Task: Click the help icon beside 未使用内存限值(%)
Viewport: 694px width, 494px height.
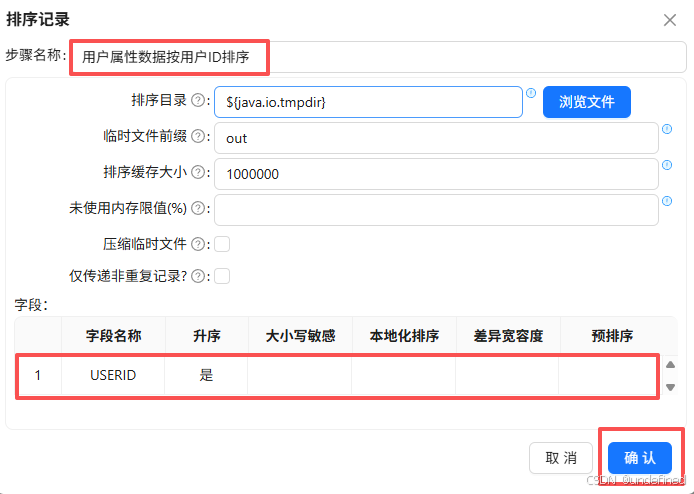Action: click(198, 208)
